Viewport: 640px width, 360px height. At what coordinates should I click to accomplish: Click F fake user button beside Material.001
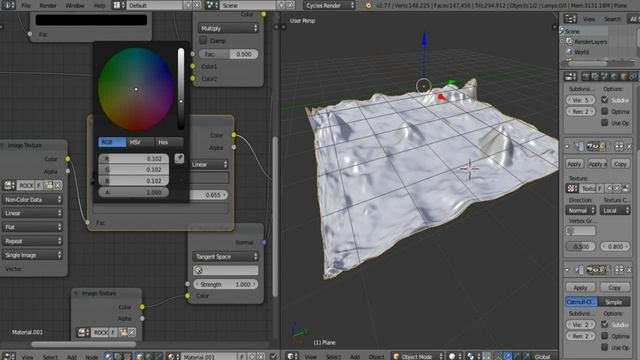pos(242,356)
